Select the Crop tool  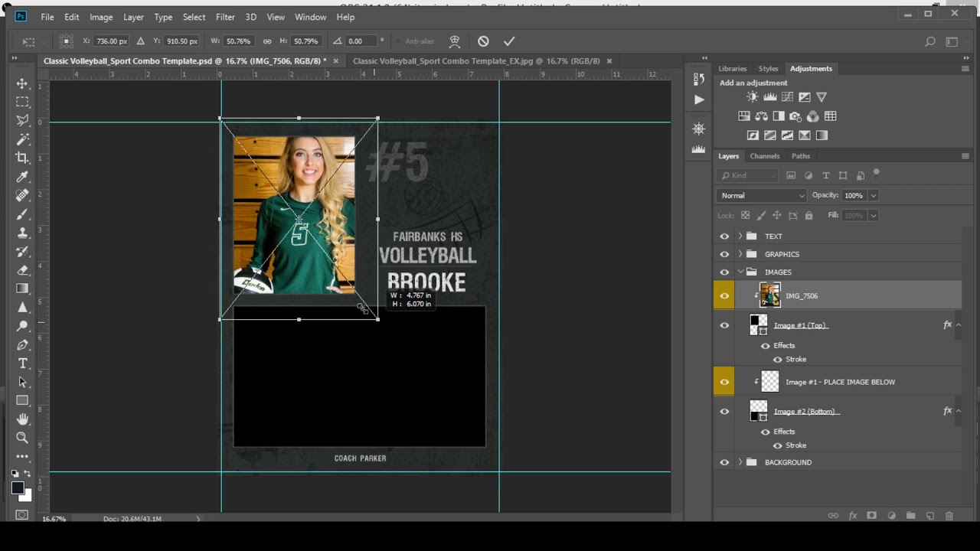(22, 158)
